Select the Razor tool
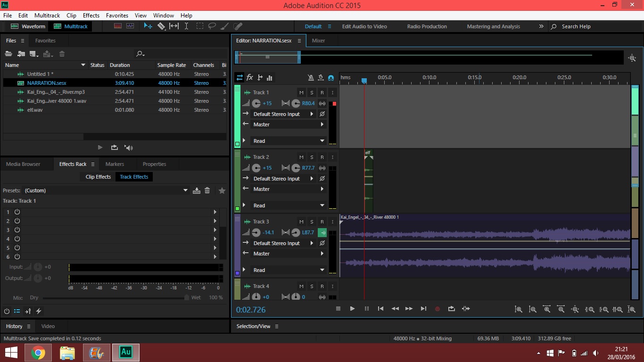This screenshot has height=362, width=644. click(x=161, y=26)
